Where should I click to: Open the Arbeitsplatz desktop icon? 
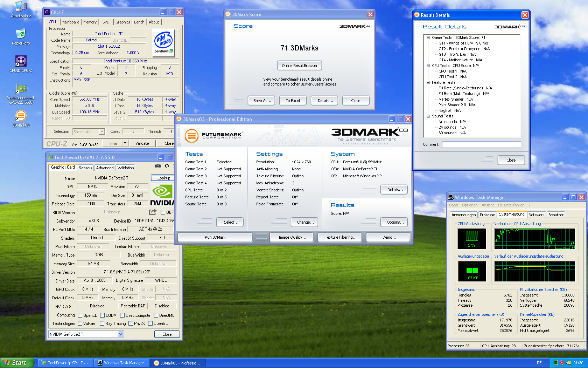[x=21, y=9]
